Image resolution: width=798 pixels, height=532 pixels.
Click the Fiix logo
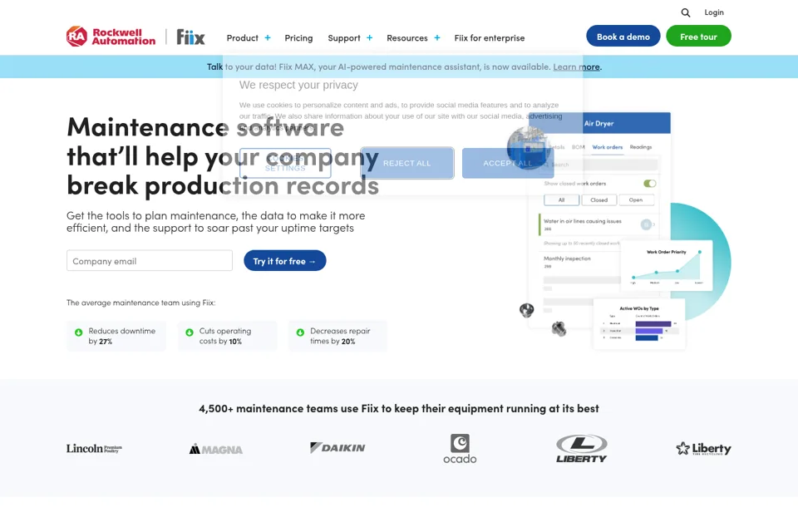(x=190, y=37)
